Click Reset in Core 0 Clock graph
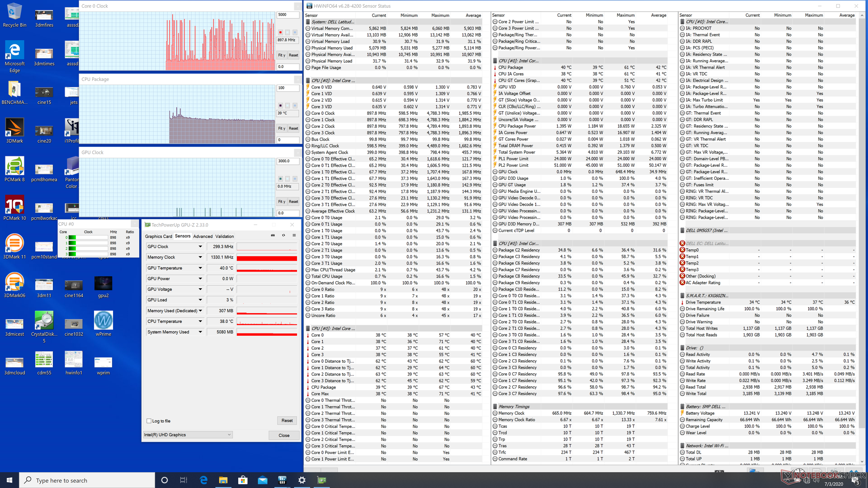The image size is (868, 488). pyautogui.click(x=293, y=55)
